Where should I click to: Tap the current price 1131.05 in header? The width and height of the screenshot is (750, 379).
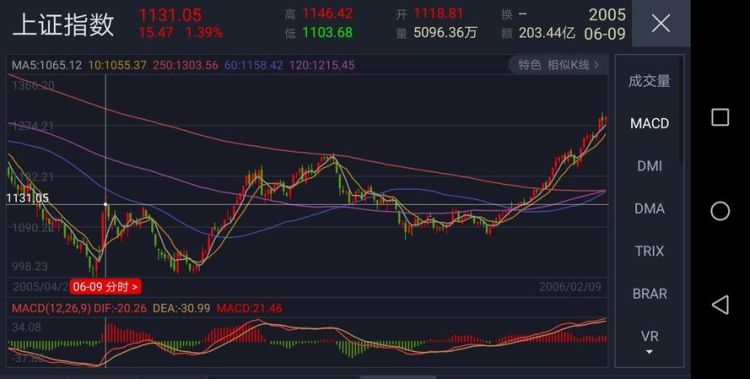170,15
